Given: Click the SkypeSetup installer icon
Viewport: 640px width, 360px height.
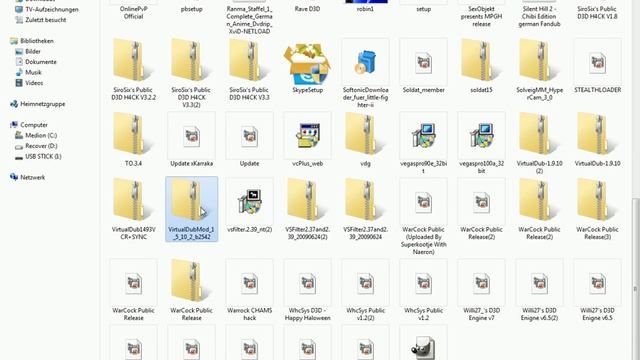Looking at the screenshot, I should tap(307, 65).
